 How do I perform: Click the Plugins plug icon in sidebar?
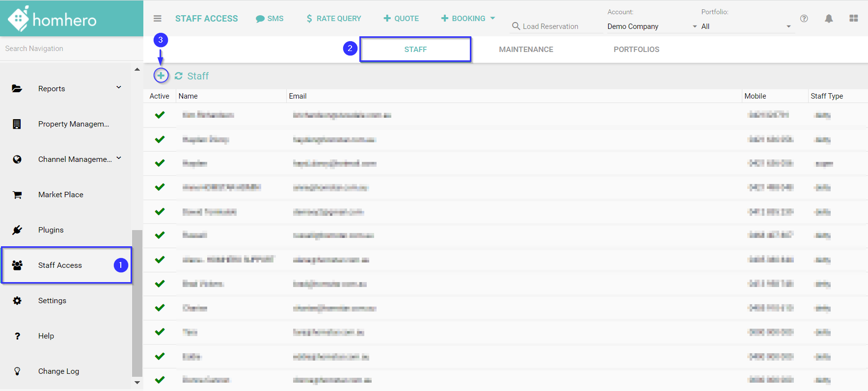[x=17, y=230]
